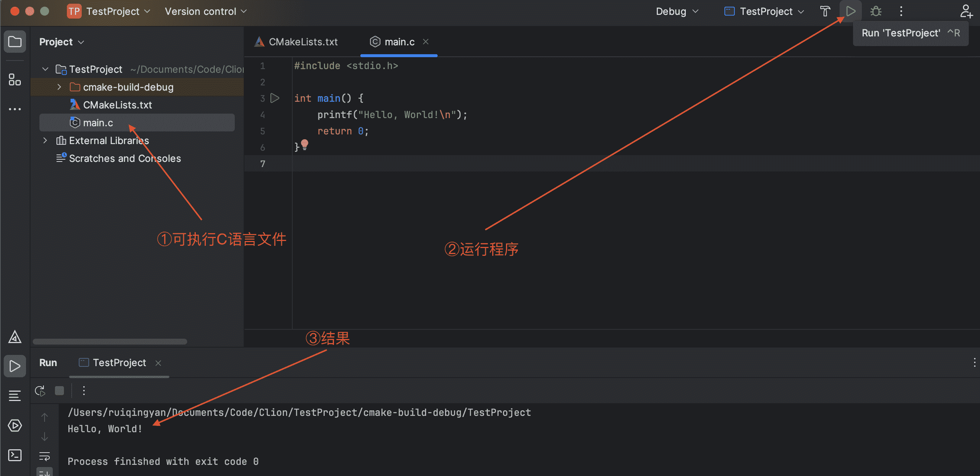Viewport: 980px width, 476px height.
Task: Open the Structure tool window icon
Action: (x=15, y=79)
